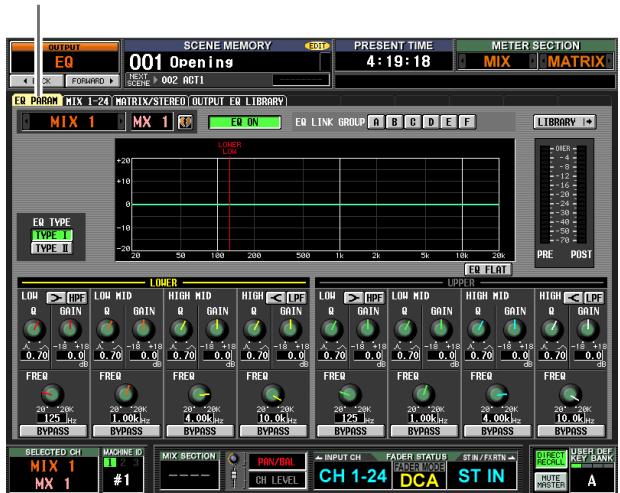Viewport: 620px width, 493px height.
Task: Enable LPF on the UPPER HIGH band
Action: click(x=594, y=298)
